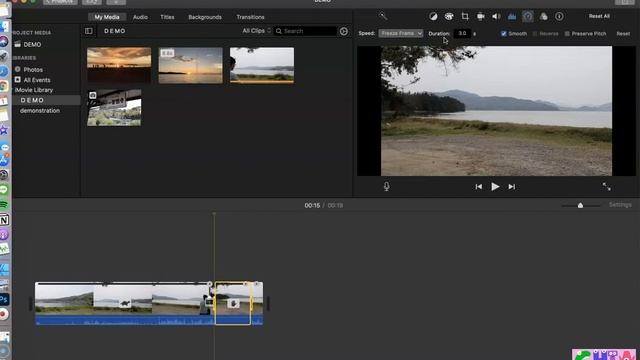640x360 pixels.
Task: Play the video in full screen
Action: pos(607,187)
